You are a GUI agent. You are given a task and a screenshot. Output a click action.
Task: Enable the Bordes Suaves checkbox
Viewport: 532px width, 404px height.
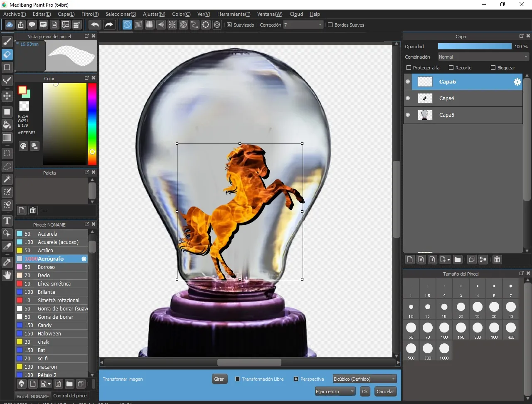click(330, 25)
